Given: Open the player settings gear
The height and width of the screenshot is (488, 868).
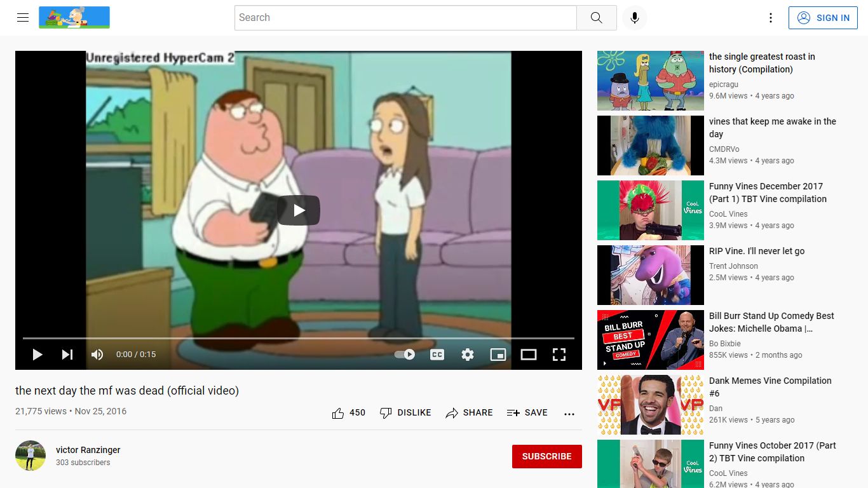Looking at the screenshot, I should pyautogui.click(x=468, y=355).
